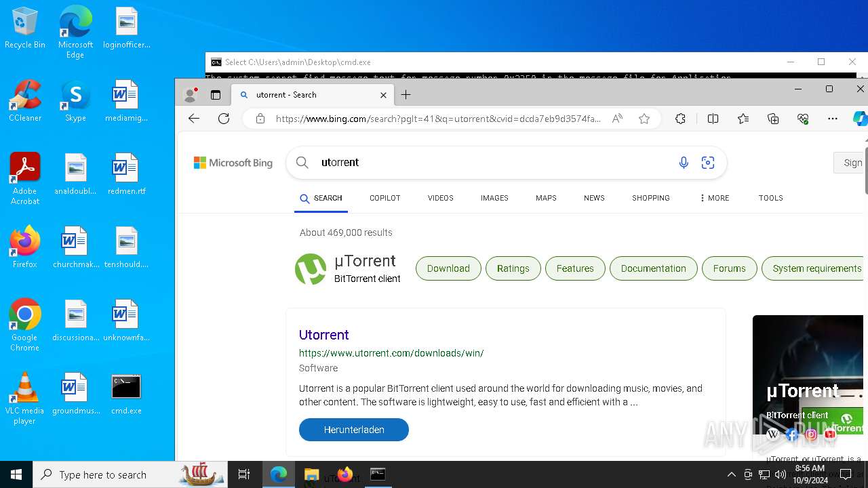
Task: Open Windows Start menu
Action: 16,474
